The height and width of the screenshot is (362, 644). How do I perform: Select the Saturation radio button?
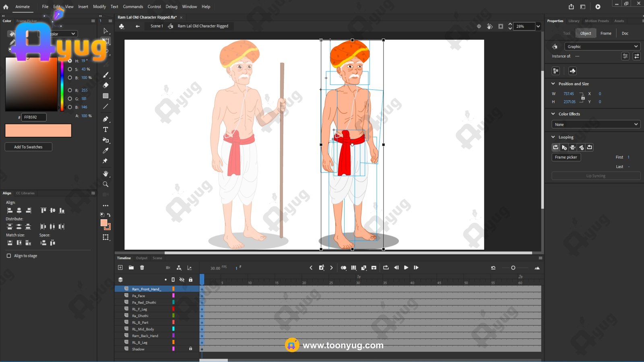point(70,69)
